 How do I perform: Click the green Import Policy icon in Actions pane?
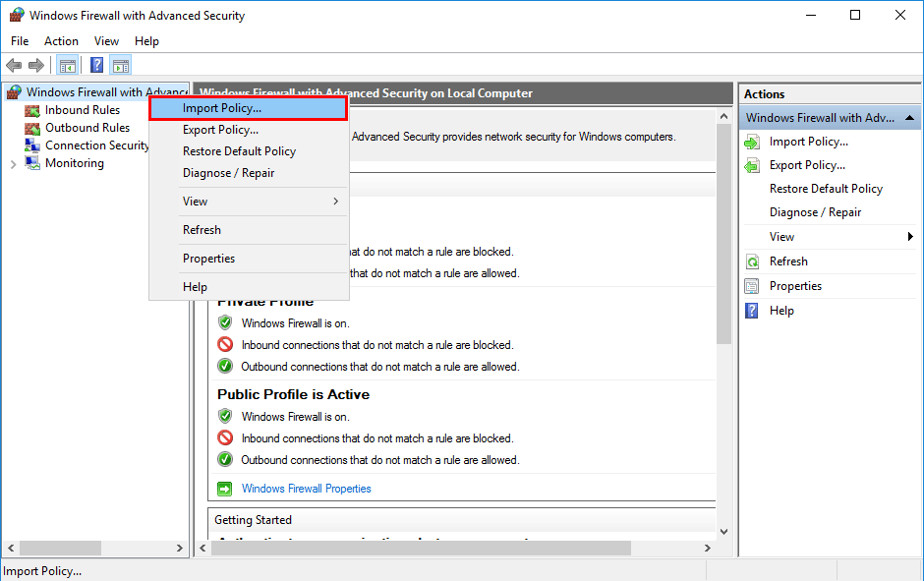pyautogui.click(x=752, y=142)
